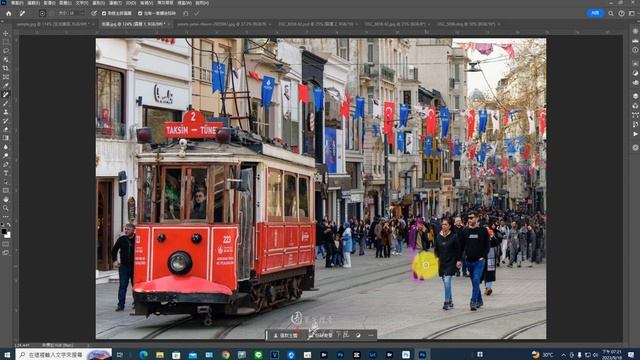Viewport: 640px width, 360px height.
Task: Swap foreground and background colors
Action: point(9,225)
